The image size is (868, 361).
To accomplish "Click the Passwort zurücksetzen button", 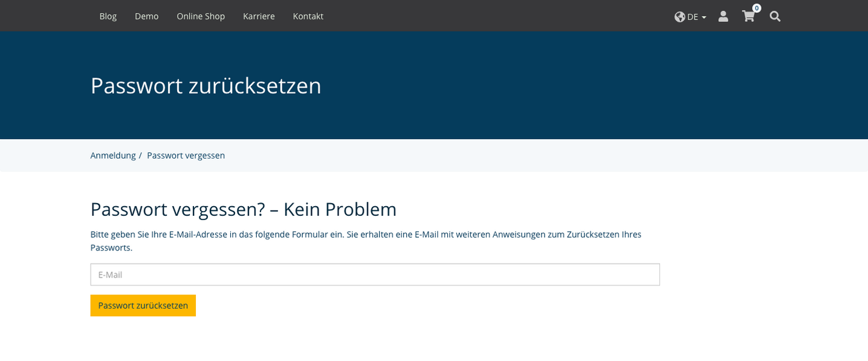I will (x=143, y=305).
